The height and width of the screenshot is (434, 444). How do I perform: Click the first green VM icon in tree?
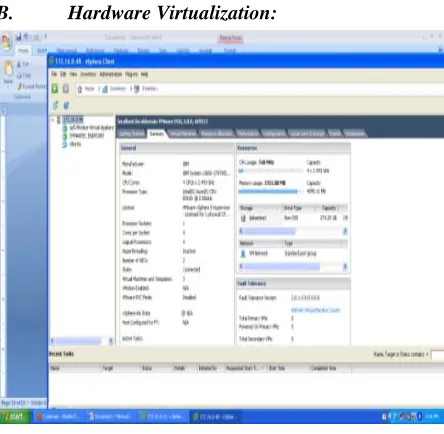[x=65, y=128]
